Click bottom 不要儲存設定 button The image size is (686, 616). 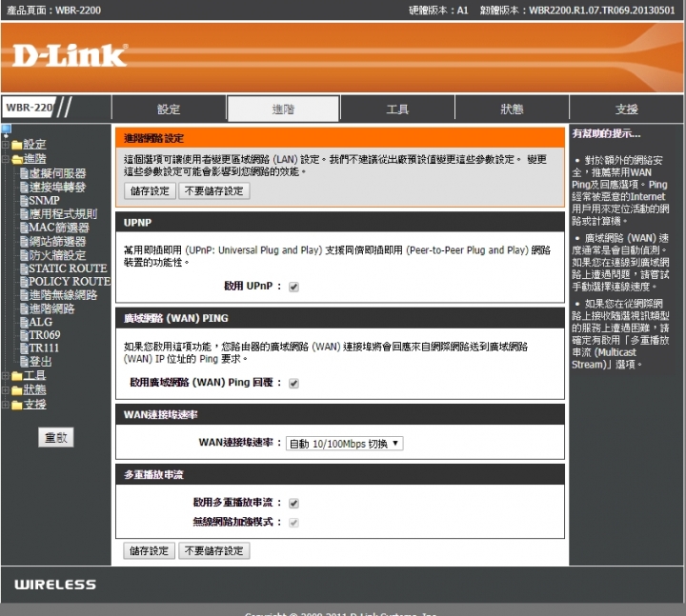point(214,551)
